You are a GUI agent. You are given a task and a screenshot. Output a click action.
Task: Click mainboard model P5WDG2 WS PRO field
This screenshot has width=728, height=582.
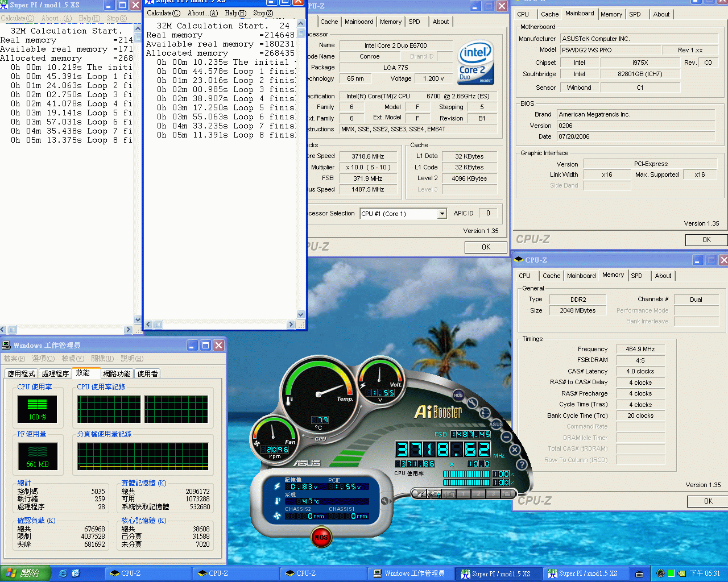(611, 50)
